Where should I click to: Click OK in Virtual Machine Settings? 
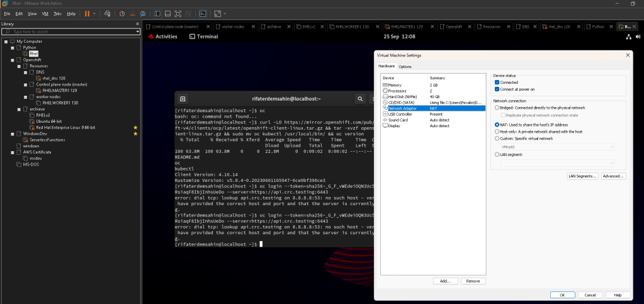562,295
